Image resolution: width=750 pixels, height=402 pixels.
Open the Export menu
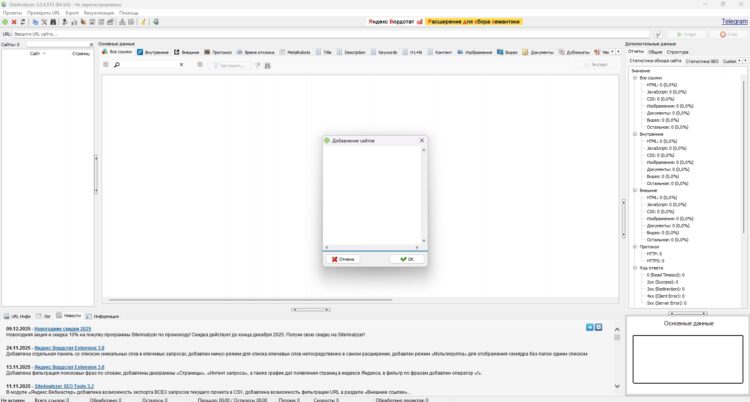tap(72, 13)
